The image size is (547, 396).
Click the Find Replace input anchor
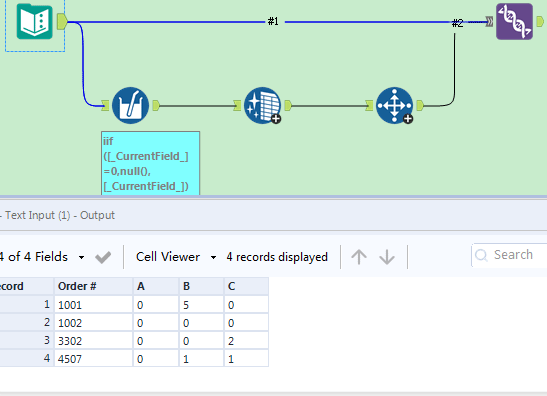[x=489, y=22]
